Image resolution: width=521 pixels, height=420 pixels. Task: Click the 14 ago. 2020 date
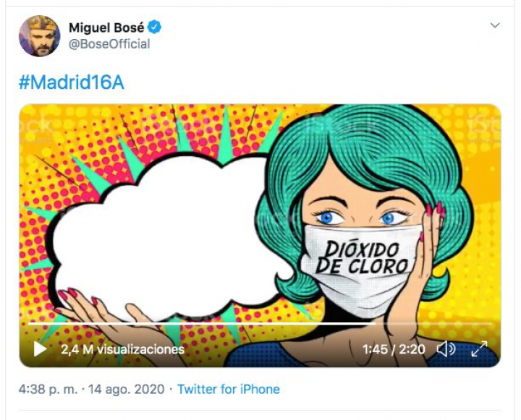coord(126,389)
